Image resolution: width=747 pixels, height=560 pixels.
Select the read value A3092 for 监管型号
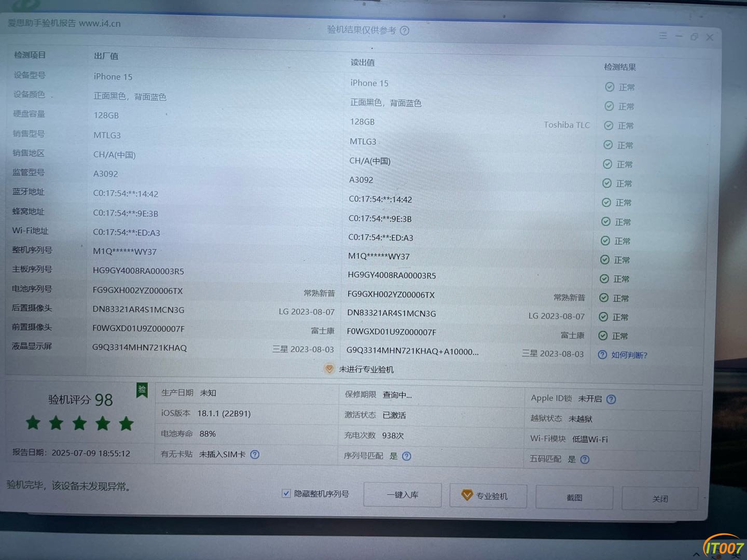pos(361,180)
